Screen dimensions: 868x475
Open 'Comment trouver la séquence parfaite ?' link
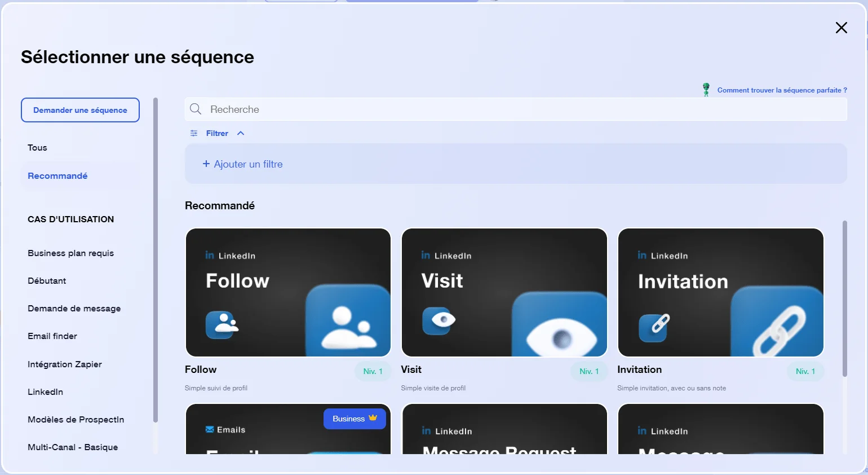click(782, 90)
